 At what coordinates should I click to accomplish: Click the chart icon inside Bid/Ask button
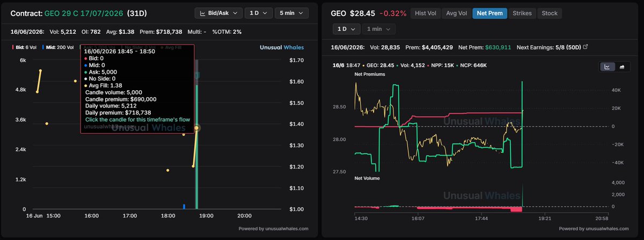[x=203, y=13]
